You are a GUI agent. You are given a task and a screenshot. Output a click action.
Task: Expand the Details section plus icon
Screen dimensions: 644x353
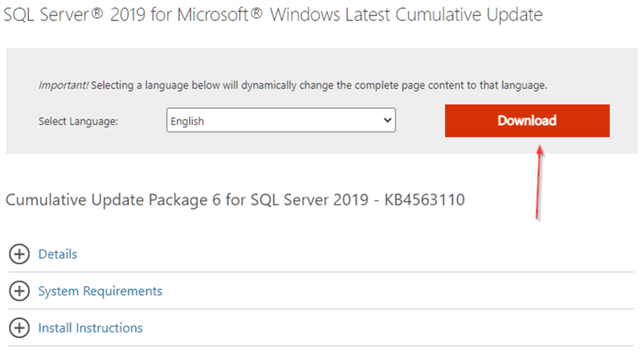(x=18, y=255)
